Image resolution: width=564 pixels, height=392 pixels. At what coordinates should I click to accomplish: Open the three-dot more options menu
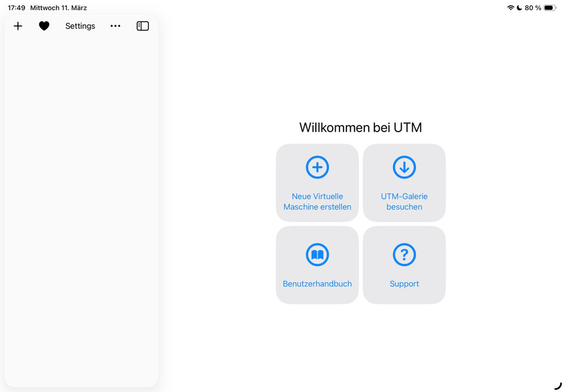[x=116, y=26]
